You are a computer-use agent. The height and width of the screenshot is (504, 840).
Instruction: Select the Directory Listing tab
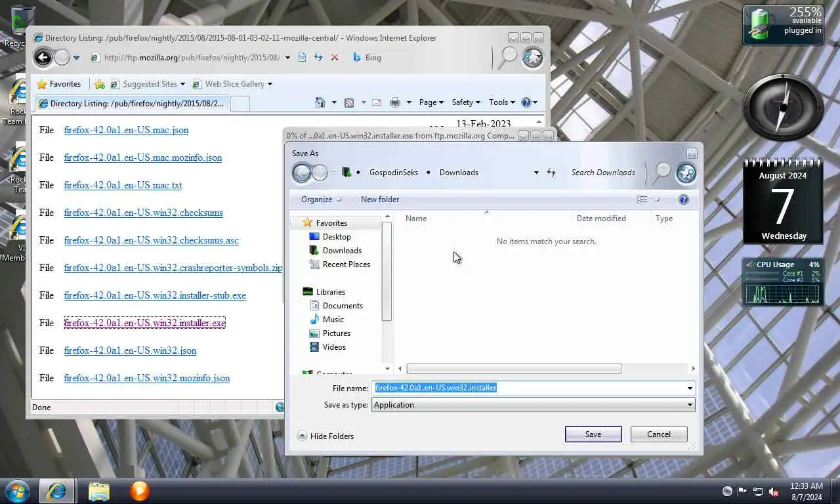pyautogui.click(x=131, y=104)
